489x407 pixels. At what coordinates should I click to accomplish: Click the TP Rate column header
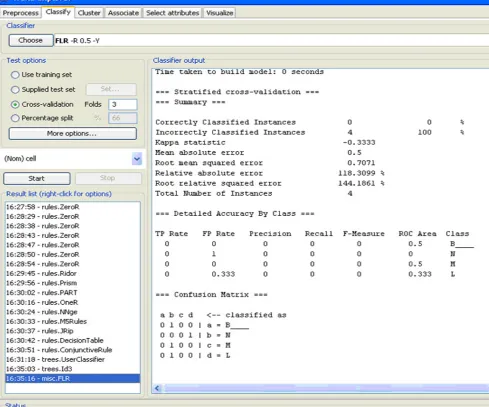(x=171, y=234)
